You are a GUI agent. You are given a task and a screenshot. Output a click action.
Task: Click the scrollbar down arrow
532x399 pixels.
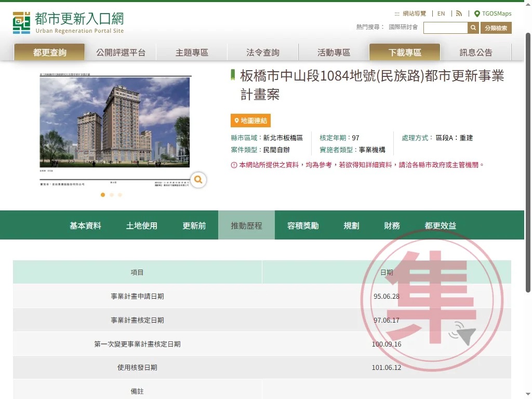pos(528,394)
